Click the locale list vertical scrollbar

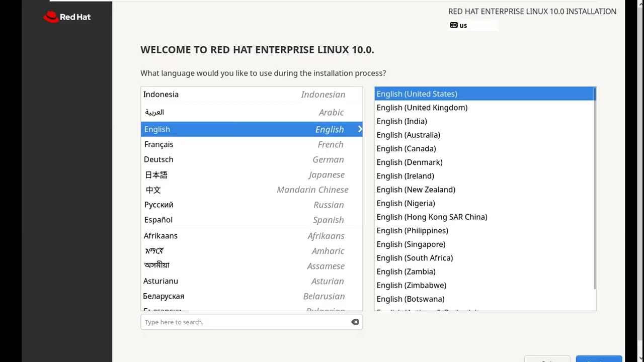pyautogui.click(x=595, y=189)
